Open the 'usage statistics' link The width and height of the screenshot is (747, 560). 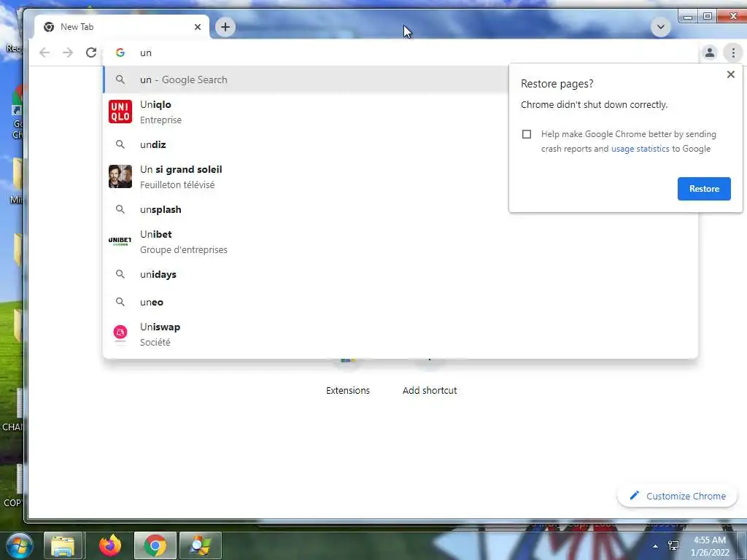pos(640,149)
